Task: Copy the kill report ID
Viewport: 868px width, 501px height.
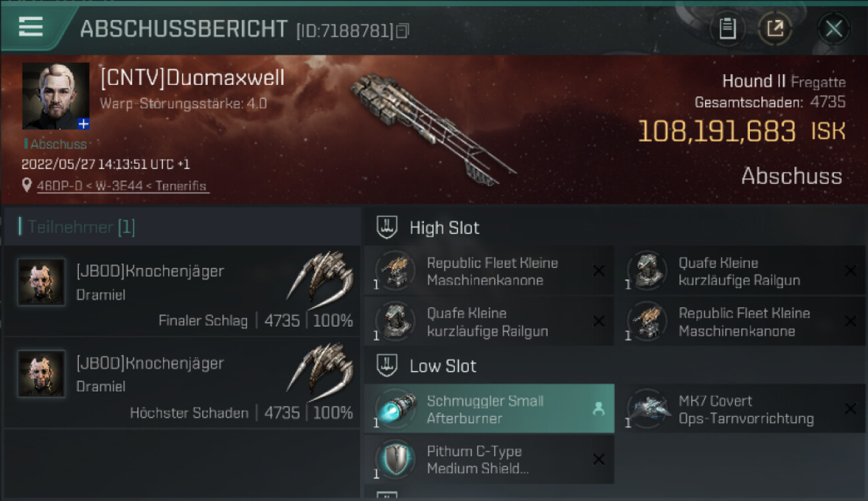Action: pos(402,31)
